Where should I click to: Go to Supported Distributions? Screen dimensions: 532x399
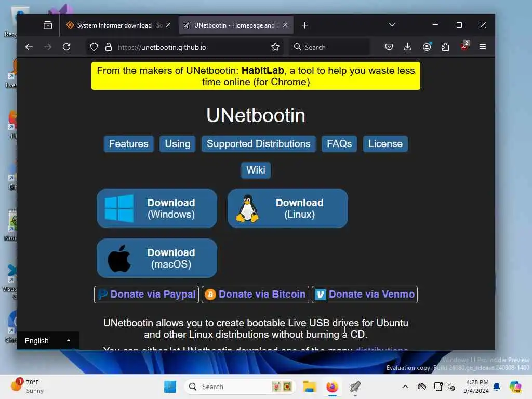[x=259, y=144]
